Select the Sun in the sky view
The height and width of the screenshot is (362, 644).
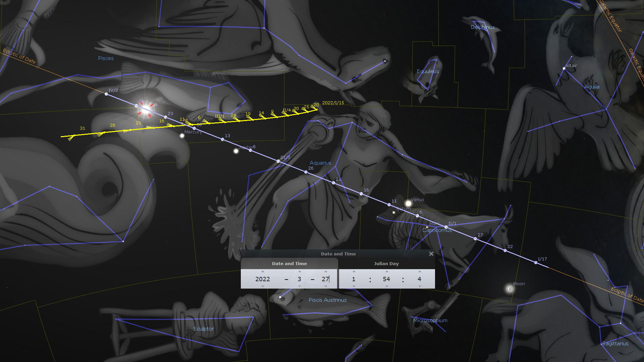pyautogui.click(x=146, y=110)
